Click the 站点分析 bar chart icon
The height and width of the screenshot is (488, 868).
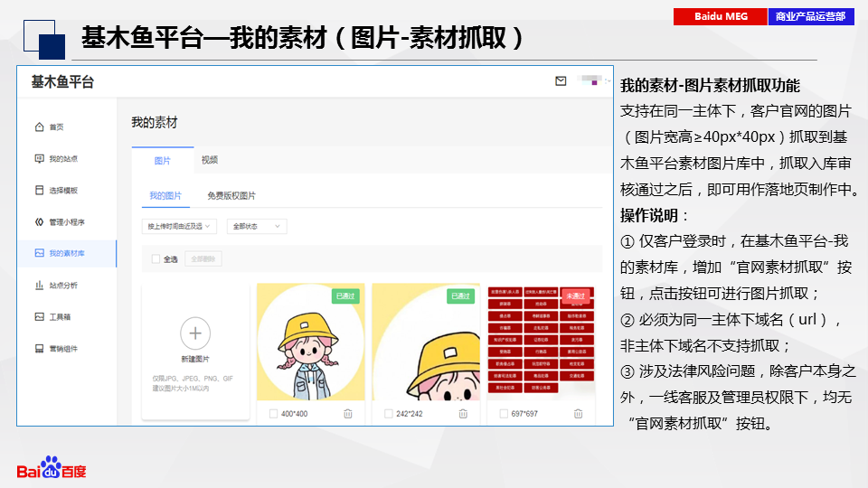[x=39, y=285]
